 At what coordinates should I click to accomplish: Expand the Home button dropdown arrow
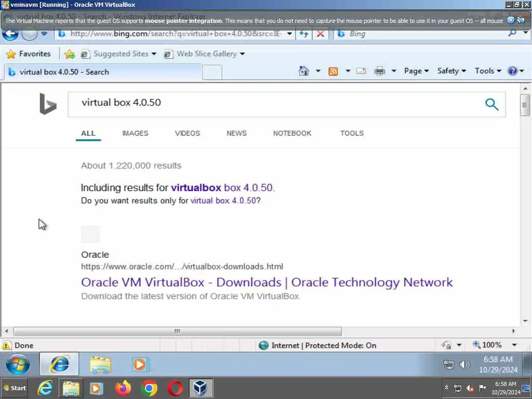pos(318,71)
